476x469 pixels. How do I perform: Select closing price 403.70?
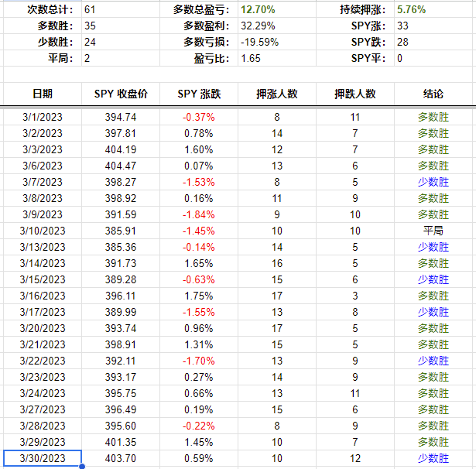[121, 458]
